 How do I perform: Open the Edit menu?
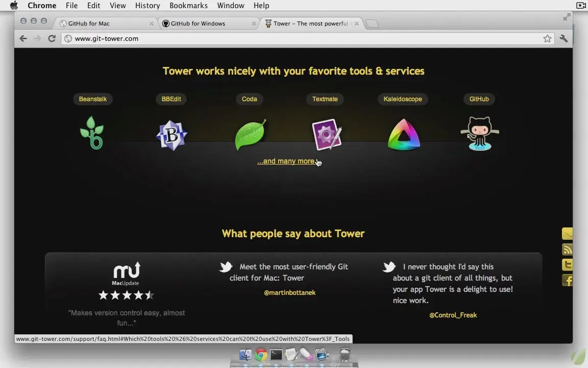point(93,5)
